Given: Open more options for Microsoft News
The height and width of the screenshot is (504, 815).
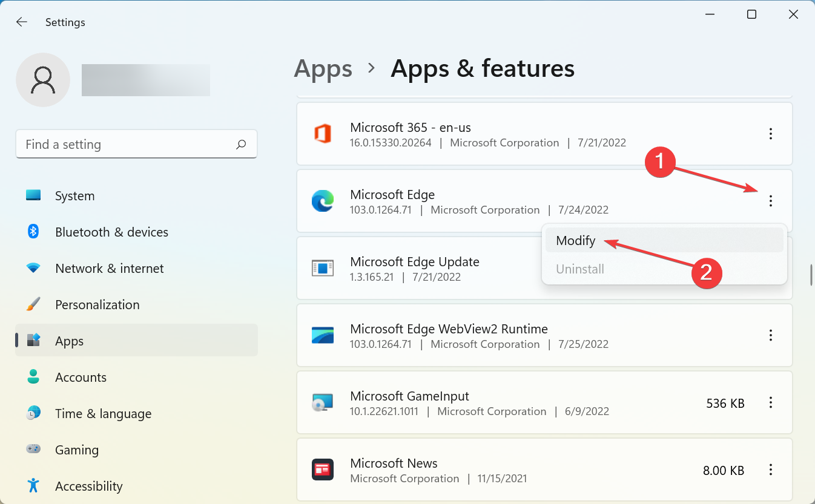Looking at the screenshot, I should (771, 470).
